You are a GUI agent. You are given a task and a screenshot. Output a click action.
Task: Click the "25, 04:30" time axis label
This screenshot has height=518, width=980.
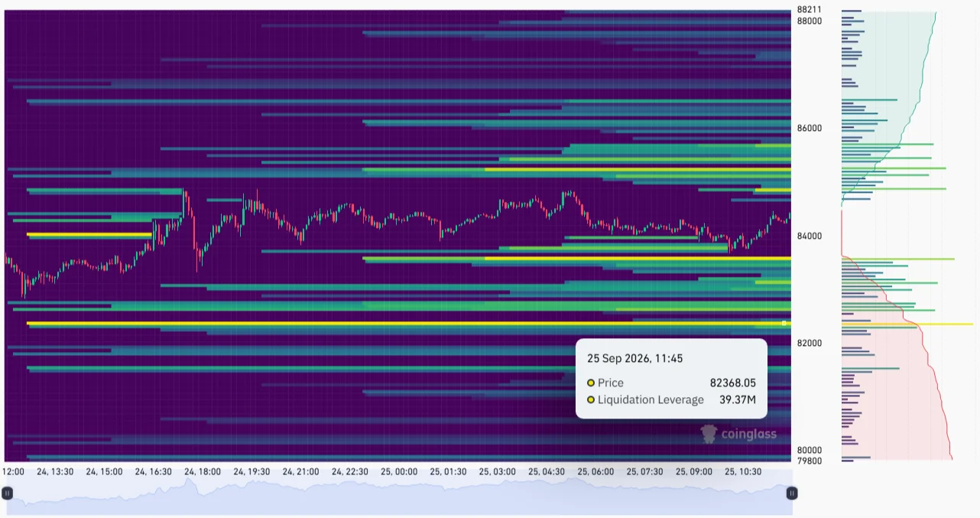pos(547,471)
